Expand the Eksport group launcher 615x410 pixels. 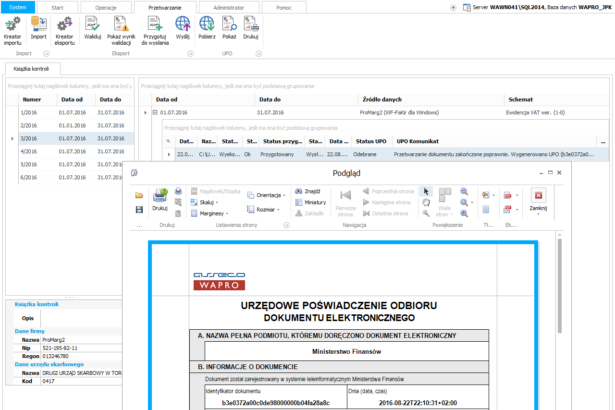[190, 53]
